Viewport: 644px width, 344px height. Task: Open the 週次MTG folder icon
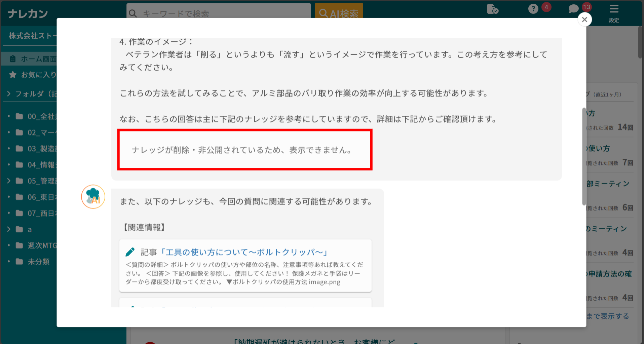(x=19, y=245)
